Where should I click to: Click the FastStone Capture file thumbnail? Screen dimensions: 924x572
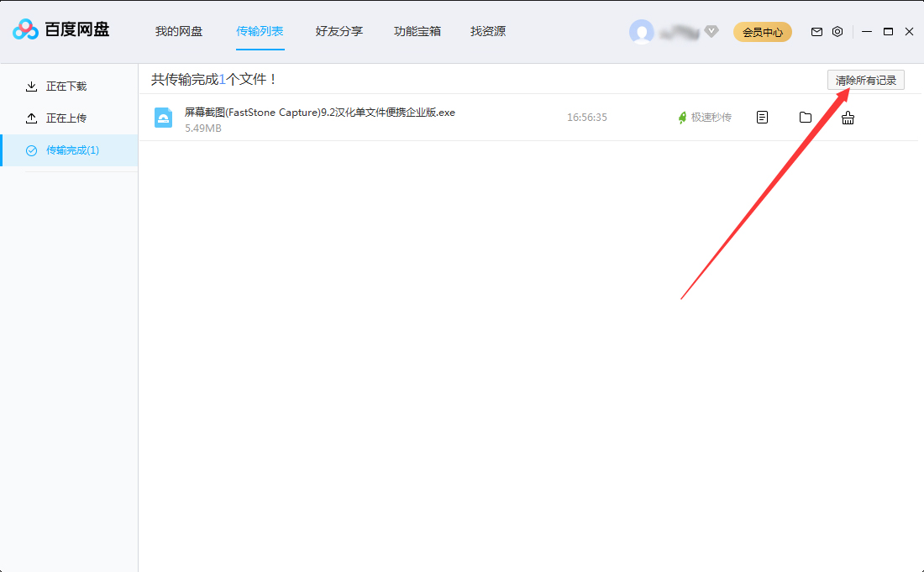163,117
